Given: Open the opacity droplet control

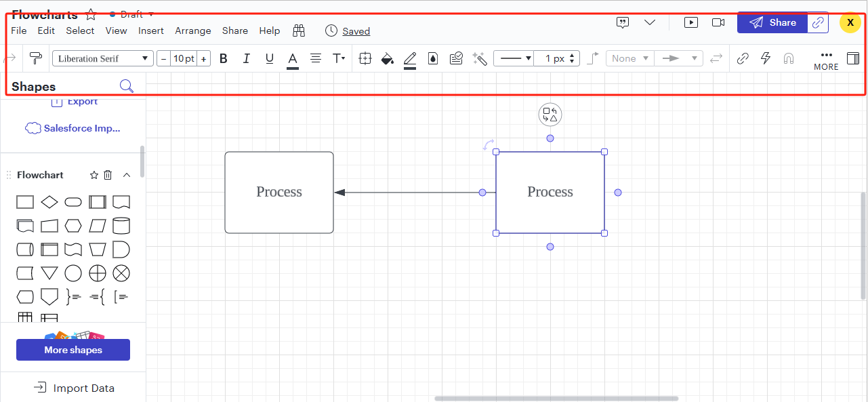Looking at the screenshot, I should click(x=432, y=58).
